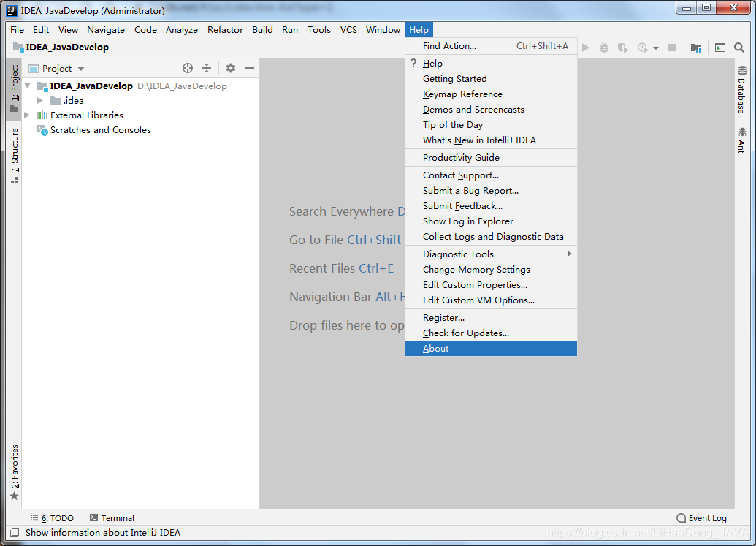The width and height of the screenshot is (756, 546).
Task: Hide the Project panel with minus icon
Action: (250, 68)
